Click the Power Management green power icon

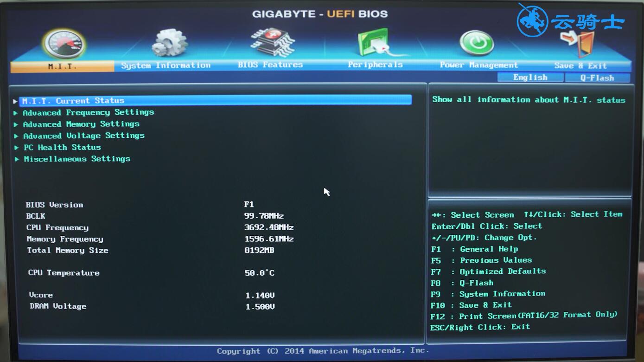click(x=477, y=43)
